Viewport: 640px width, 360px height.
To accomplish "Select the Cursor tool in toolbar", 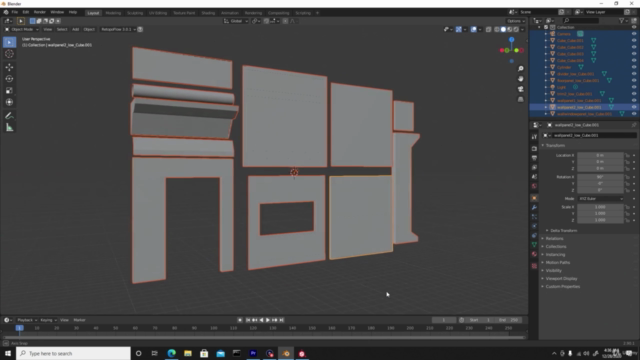I will [x=9, y=54].
